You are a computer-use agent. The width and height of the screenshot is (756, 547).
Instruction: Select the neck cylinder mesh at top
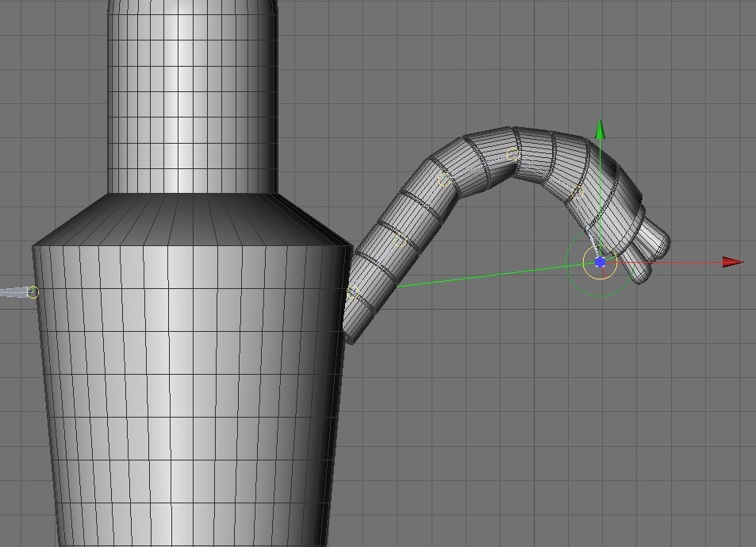192,97
